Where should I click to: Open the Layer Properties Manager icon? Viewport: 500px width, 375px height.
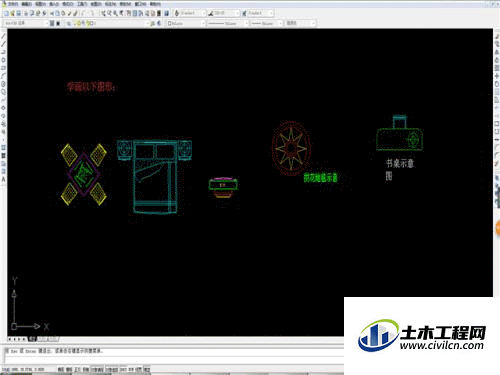point(68,23)
